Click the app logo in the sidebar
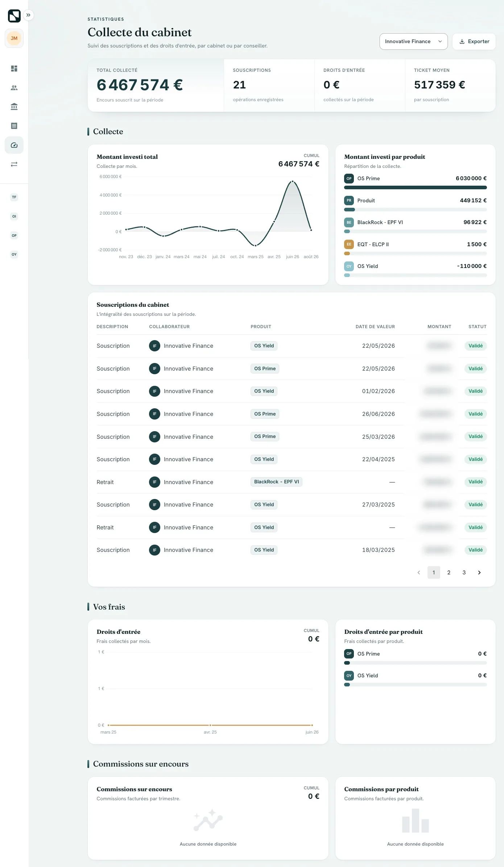This screenshot has width=504, height=867. [x=14, y=16]
